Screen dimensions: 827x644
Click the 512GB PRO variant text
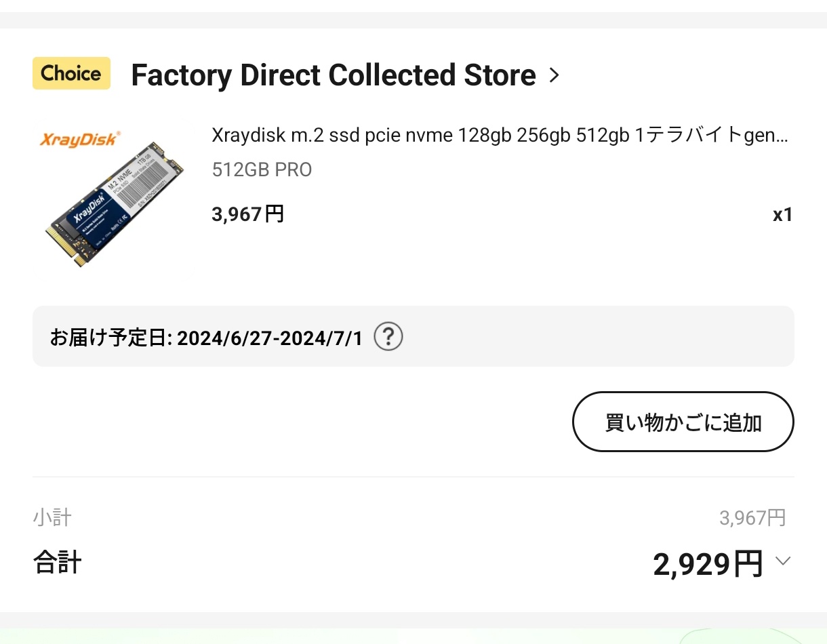(x=262, y=169)
